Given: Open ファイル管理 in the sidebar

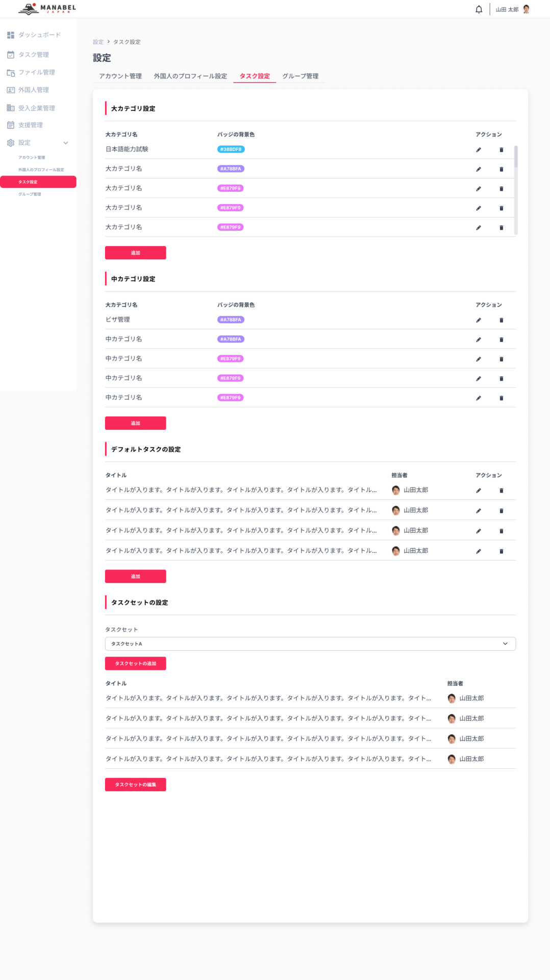Looking at the screenshot, I should pyautogui.click(x=36, y=72).
